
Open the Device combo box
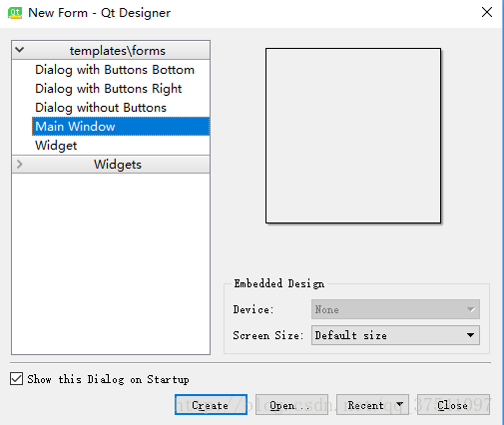click(395, 309)
